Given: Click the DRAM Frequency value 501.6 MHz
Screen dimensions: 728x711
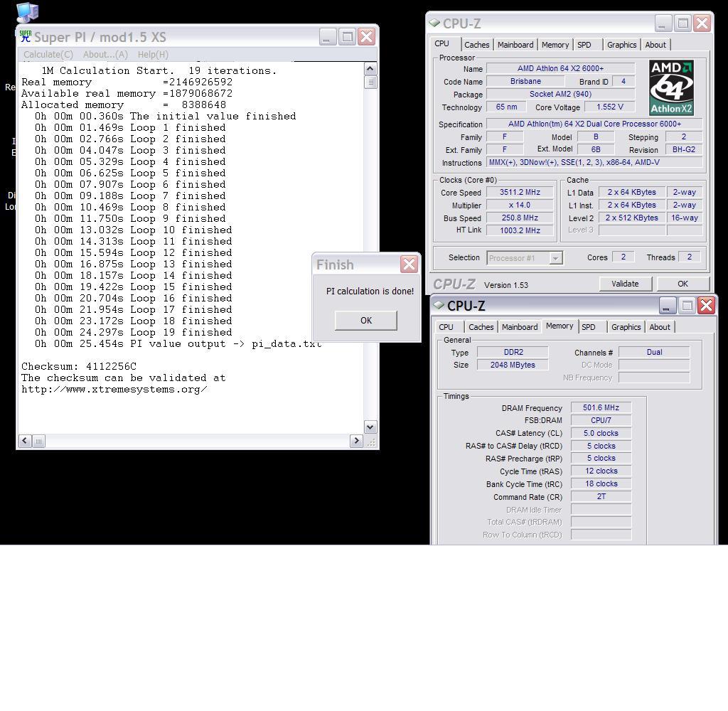Looking at the screenshot, I should pos(601,407).
